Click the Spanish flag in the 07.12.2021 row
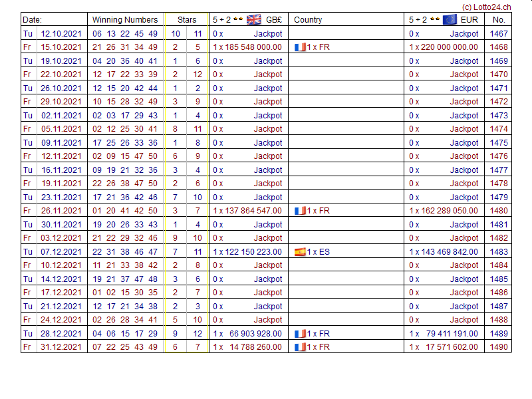The height and width of the screenshot is (399, 532). (300, 252)
